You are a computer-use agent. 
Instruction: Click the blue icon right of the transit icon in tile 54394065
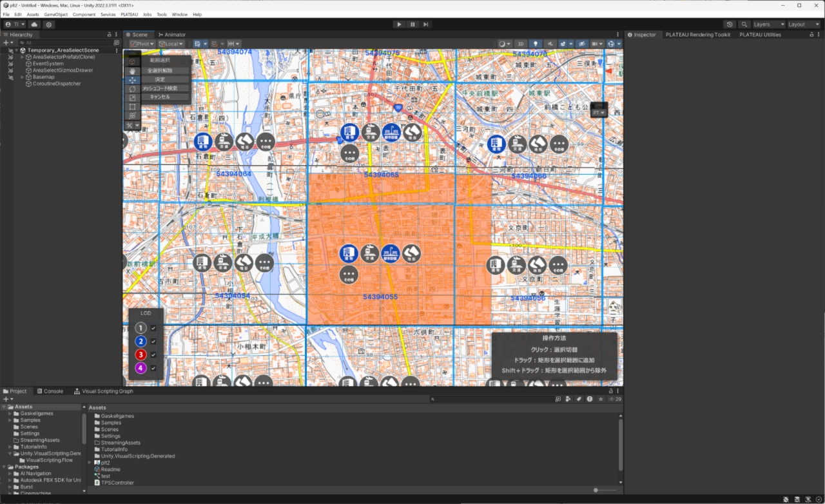pyautogui.click(x=391, y=133)
